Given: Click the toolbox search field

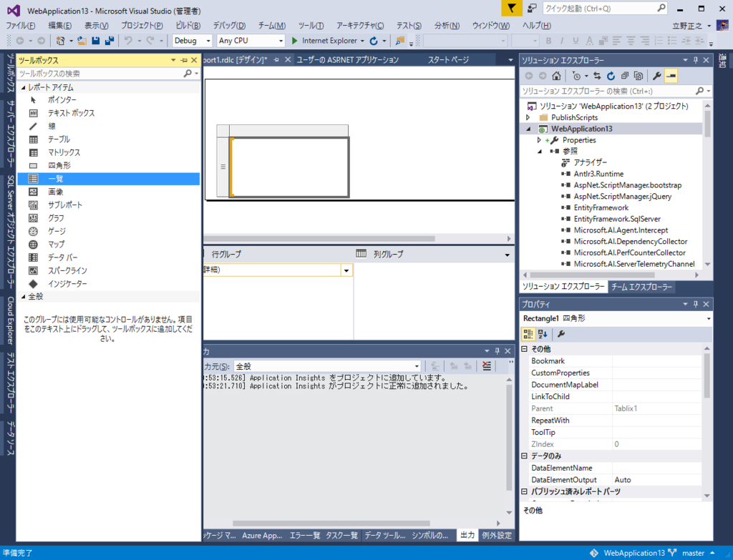Looking at the screenshot, I should coord(102,74).
